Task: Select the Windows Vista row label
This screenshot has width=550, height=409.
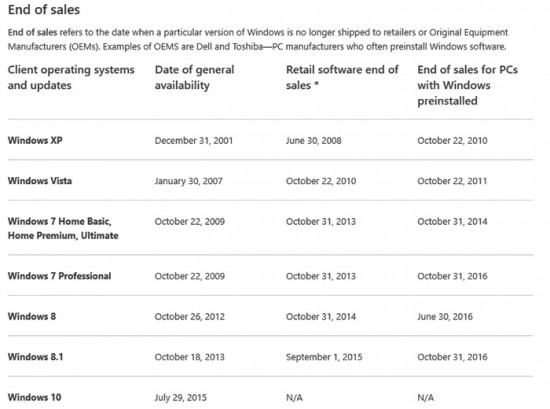Action: pyautogui.click(x=40, y=181)
